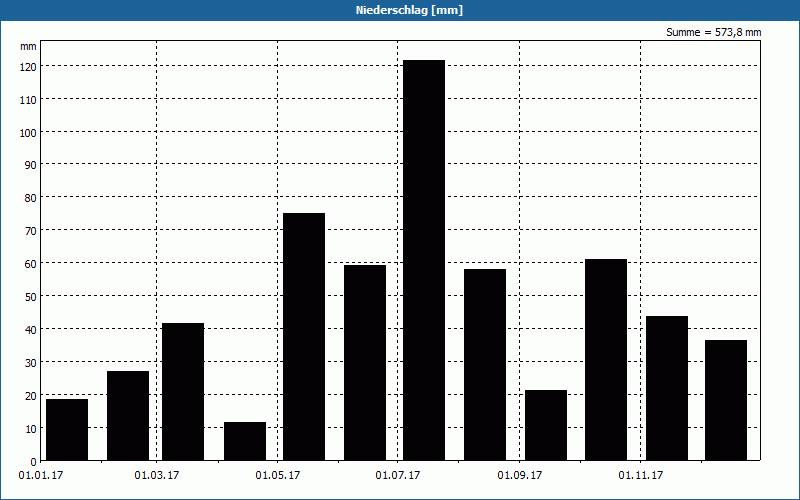Click the 50 y-axis value
Viewport: 800px width, 500px height.
[x=31, y=297]
